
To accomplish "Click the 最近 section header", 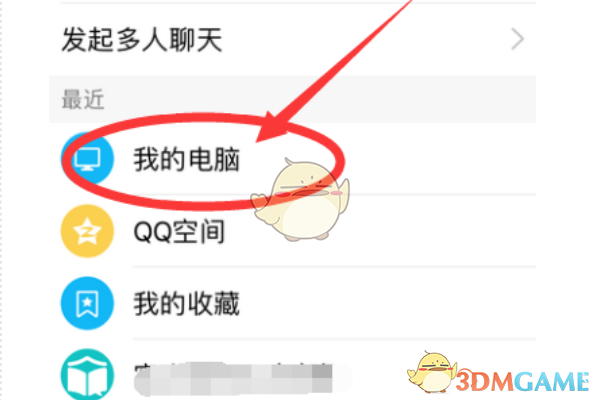I will [83, 100].
